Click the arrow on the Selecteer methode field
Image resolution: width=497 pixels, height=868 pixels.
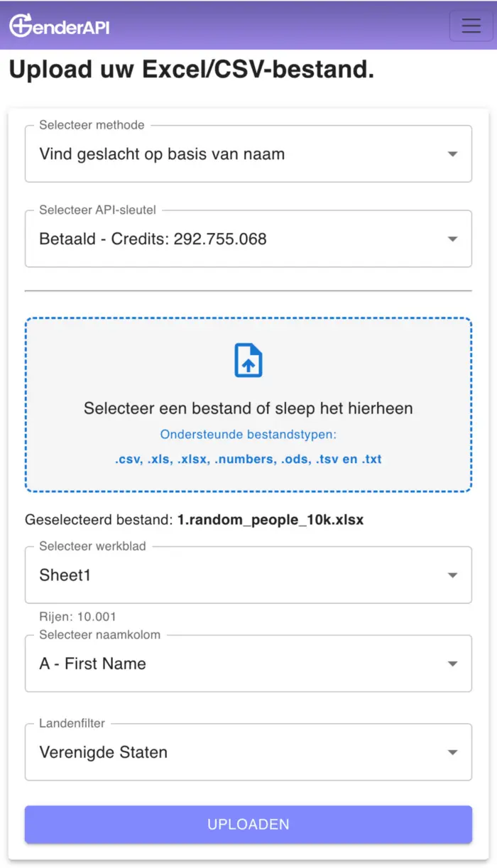[452, 154]
